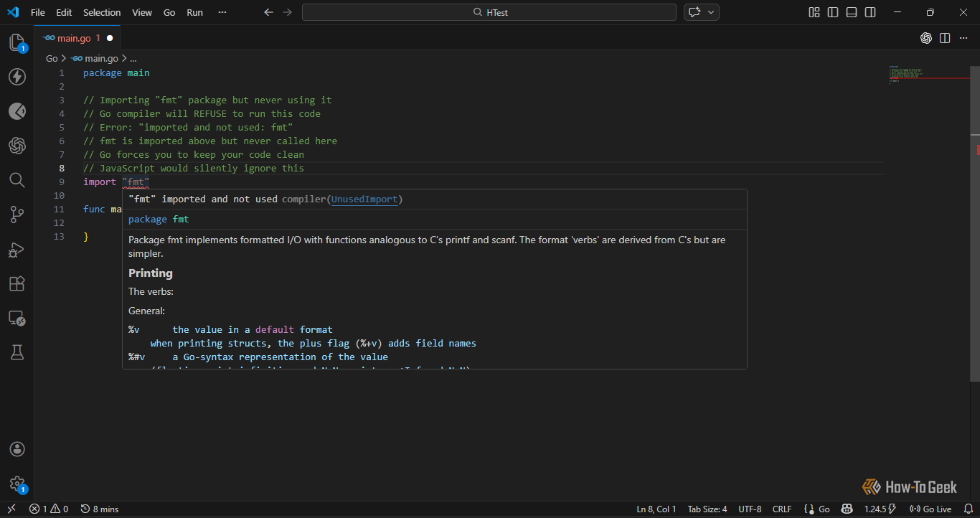Open the Testing flask view
Viewport: 980px width, 518px height.
tap(17, 352)
